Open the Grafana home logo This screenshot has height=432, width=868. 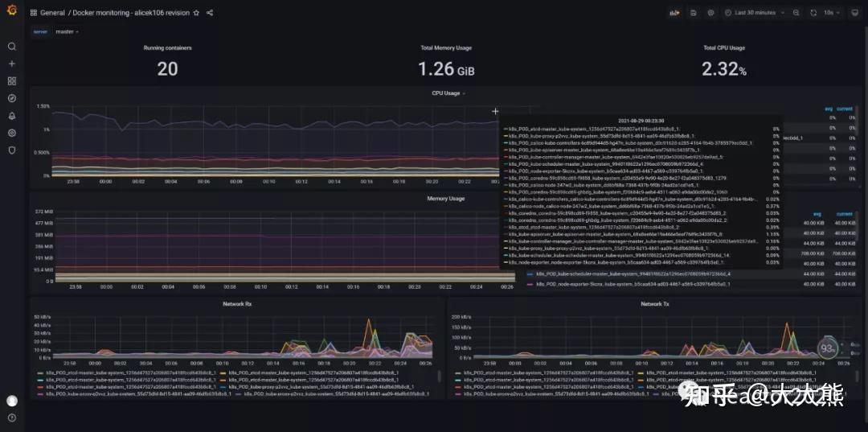click(11, 11)
